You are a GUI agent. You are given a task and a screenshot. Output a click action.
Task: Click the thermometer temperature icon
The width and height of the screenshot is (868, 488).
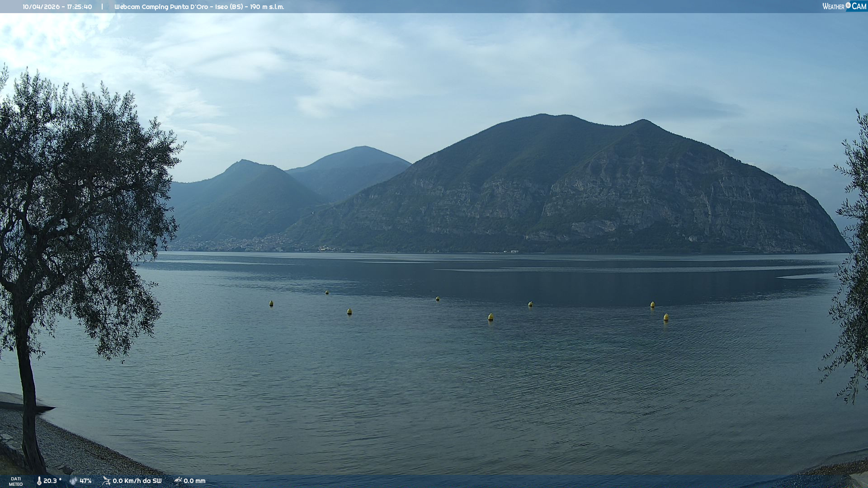click(39, 481)
